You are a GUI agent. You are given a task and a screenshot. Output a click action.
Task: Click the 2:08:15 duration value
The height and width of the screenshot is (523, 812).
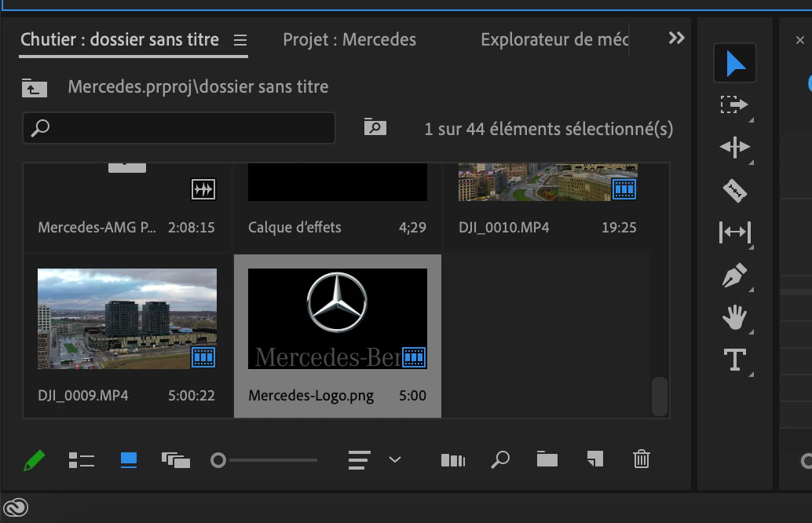coord(191,227)
